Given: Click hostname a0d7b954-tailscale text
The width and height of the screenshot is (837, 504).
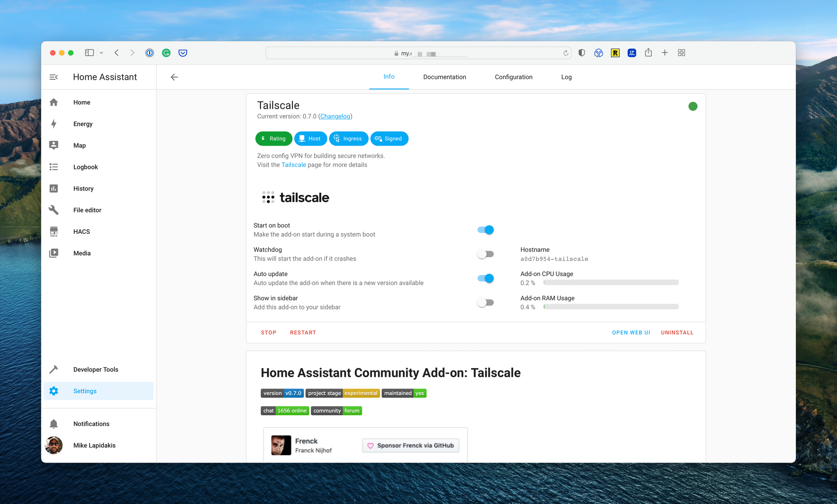Looking at the screenshot, I should [x=554, y=259].
